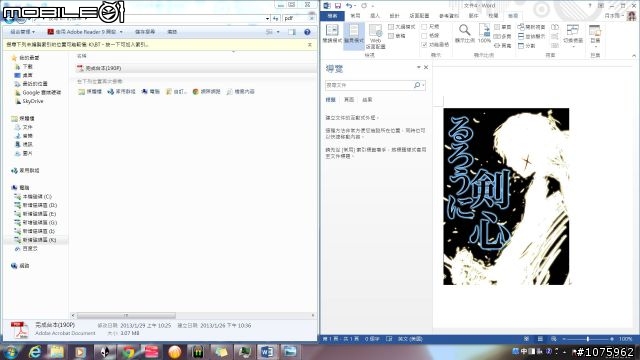This screenshot has height=360, width=640.
Task: Switch Word to Read Mode view
Action: [x=332, y=33]
